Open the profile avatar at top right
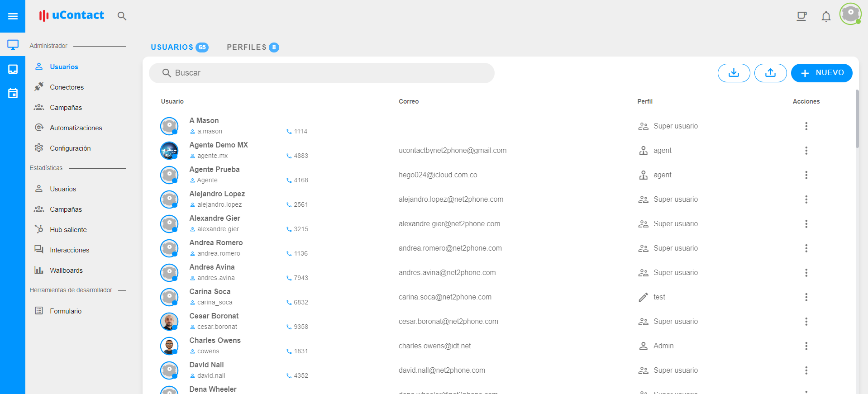The height and width of the screenshot is (394, 868). pyautogui.click(x=850, y=14)
